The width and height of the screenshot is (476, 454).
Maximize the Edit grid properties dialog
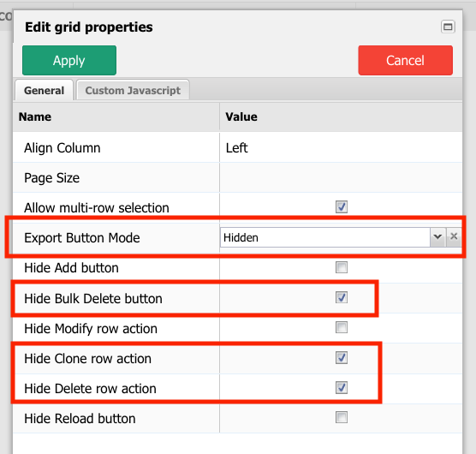448,27
